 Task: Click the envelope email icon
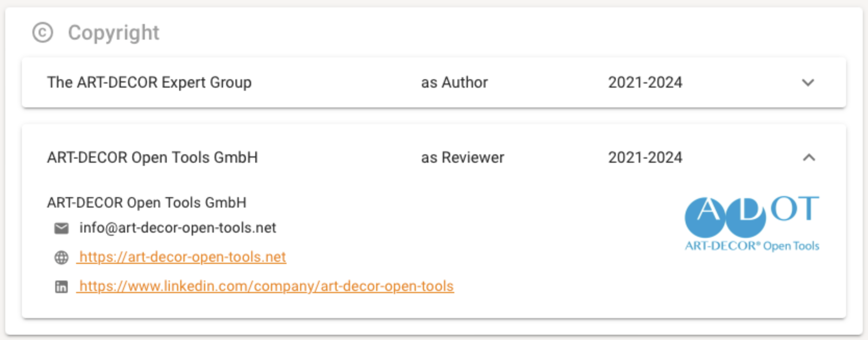click(x=61, y=228)
